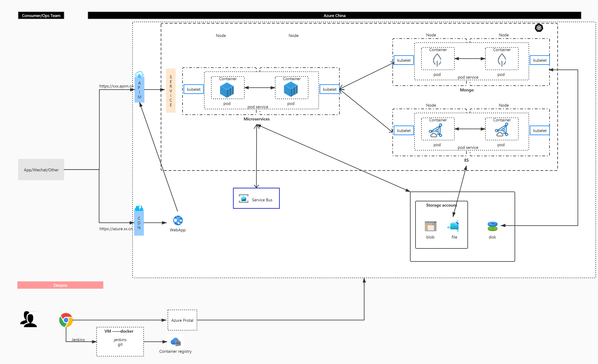Screen dimensions: 598x364
Task: Click the blob storage icon
Action: point(430,226)
